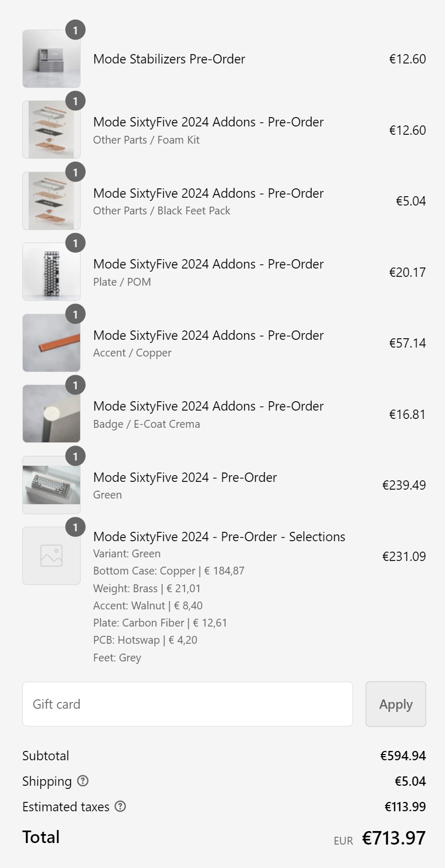The height and width of the screenshot is (868, 445).
Task: Click the €713.97 total amount
Action: tap(394, 838)
